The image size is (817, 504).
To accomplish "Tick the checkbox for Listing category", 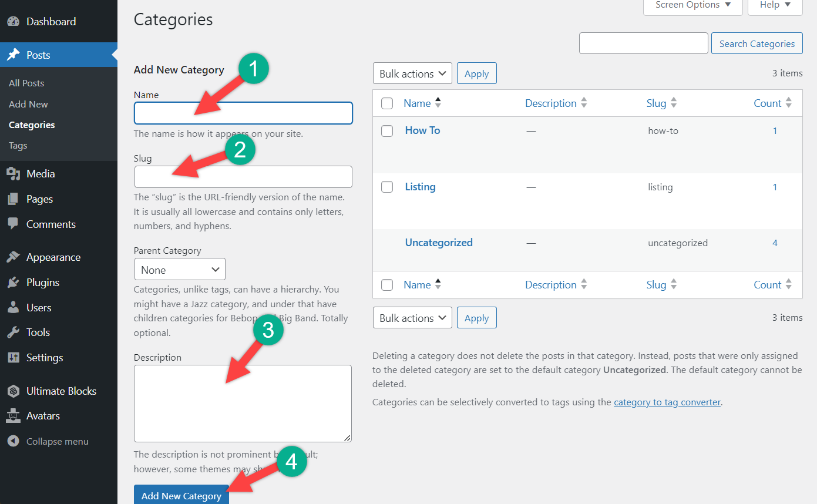I will point(387,187).
